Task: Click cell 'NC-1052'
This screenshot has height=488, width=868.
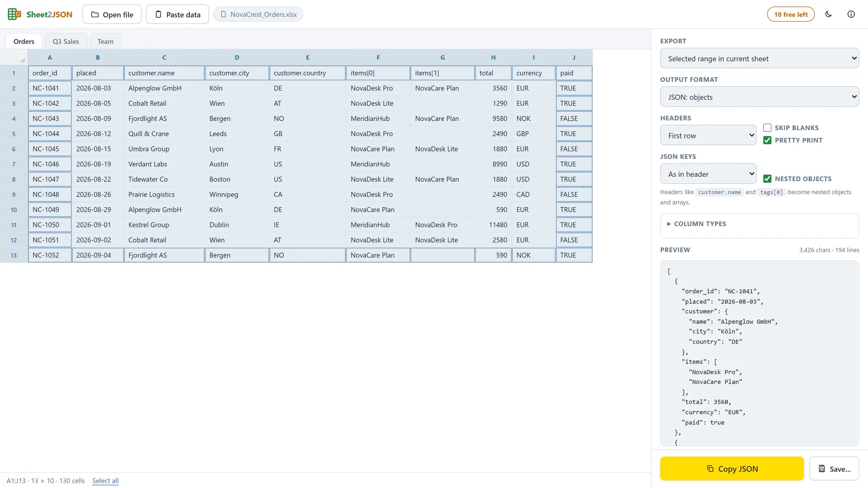Action: [x=50, y=255]
